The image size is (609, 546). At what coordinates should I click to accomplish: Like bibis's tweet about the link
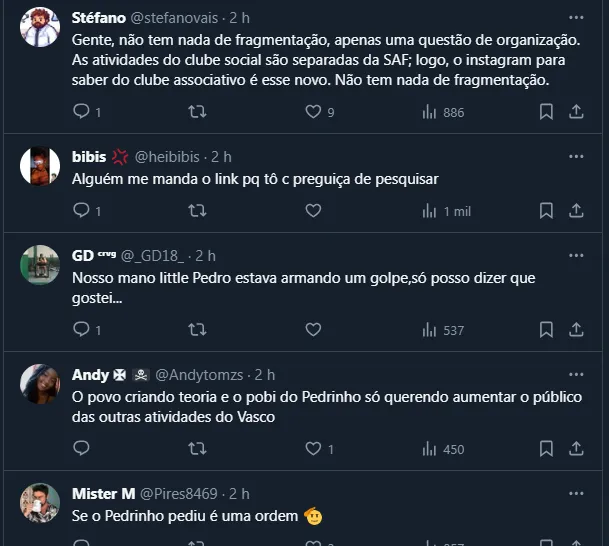click(313, 211)
